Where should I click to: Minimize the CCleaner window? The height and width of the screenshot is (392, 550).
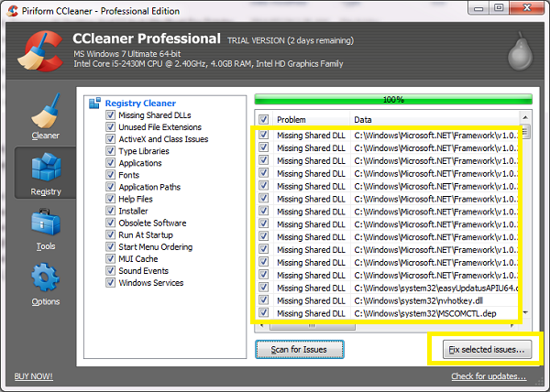pyautogui.click(x=478, y=8)
